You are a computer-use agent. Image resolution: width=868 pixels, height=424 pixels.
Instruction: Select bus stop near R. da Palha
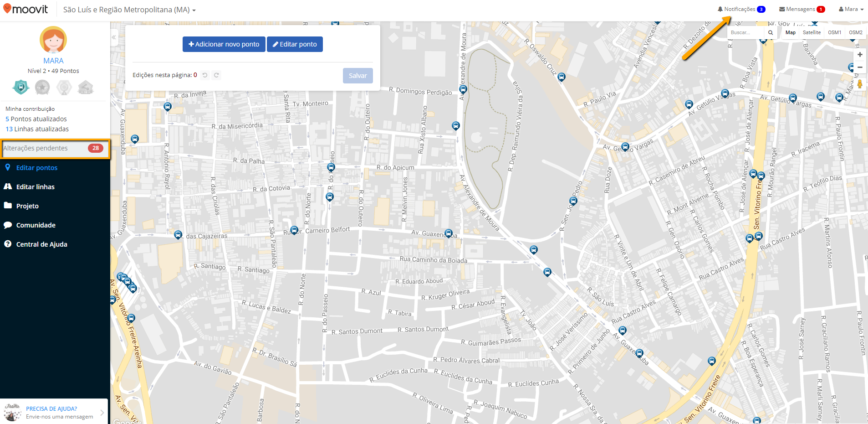[331, 167]
